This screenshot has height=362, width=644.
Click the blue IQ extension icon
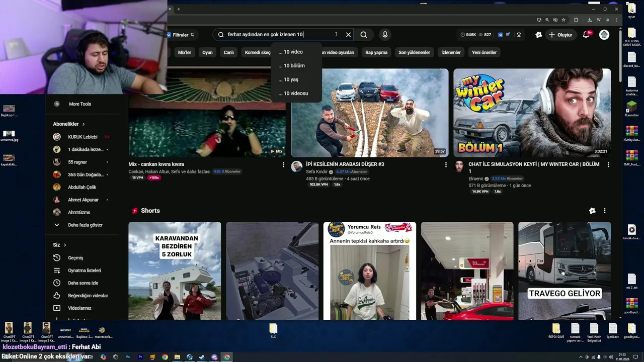(501, 35)
